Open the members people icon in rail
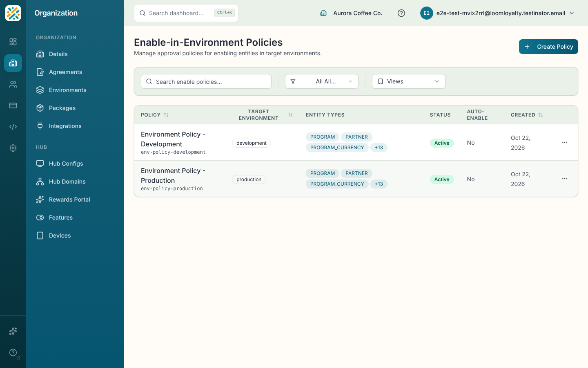This screenshot has width=588, height=368. coord(13,84)
